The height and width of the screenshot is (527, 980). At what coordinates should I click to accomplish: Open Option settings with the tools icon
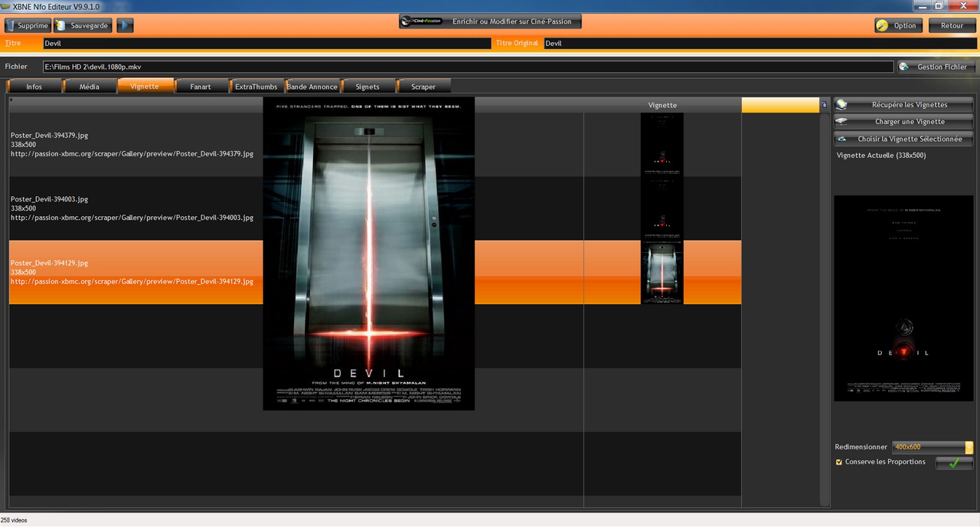pos(883,25)
